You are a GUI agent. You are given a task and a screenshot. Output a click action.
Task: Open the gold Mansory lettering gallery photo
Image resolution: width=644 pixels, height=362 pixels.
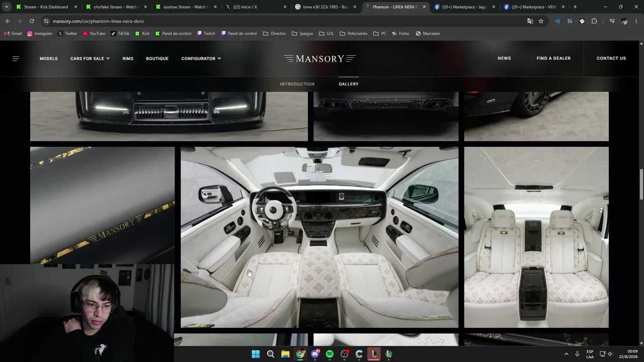pos(102,206)
